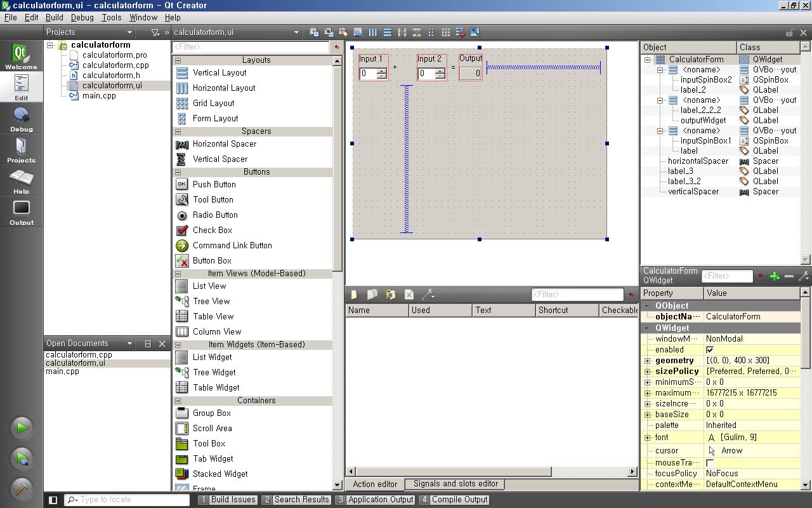Open main.cpp in the project tree
Image resolution: width=812 pixels, height=508 pixels.
[99, 96]
